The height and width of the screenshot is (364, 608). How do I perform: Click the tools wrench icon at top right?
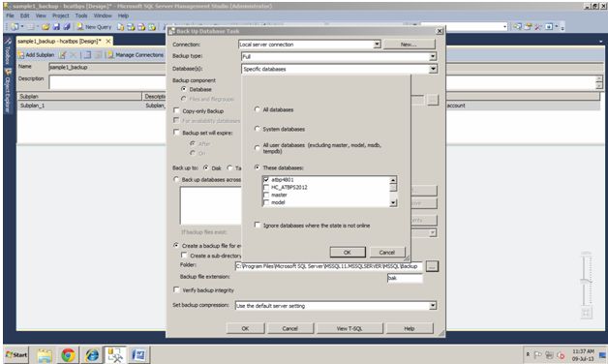538,26
